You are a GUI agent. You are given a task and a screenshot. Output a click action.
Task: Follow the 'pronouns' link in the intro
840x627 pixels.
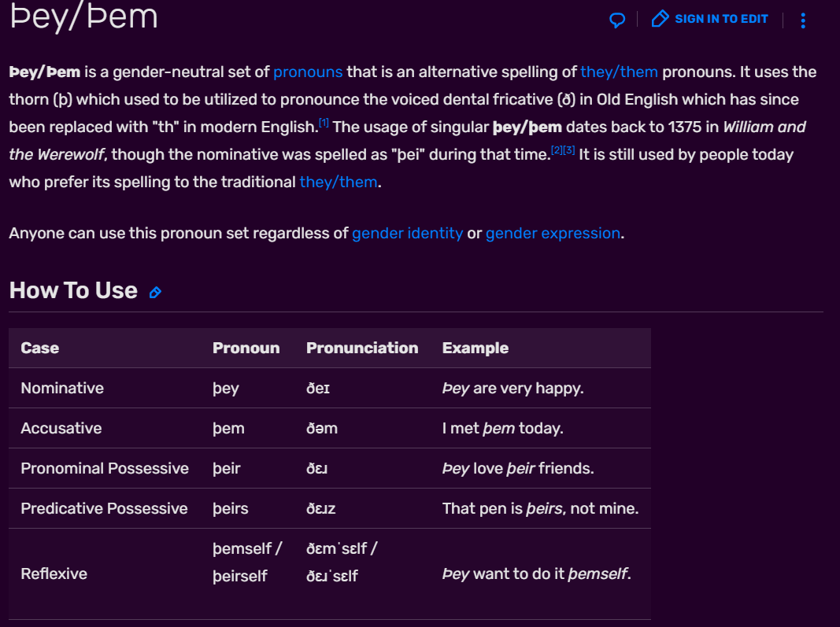(x=308, y=72)
